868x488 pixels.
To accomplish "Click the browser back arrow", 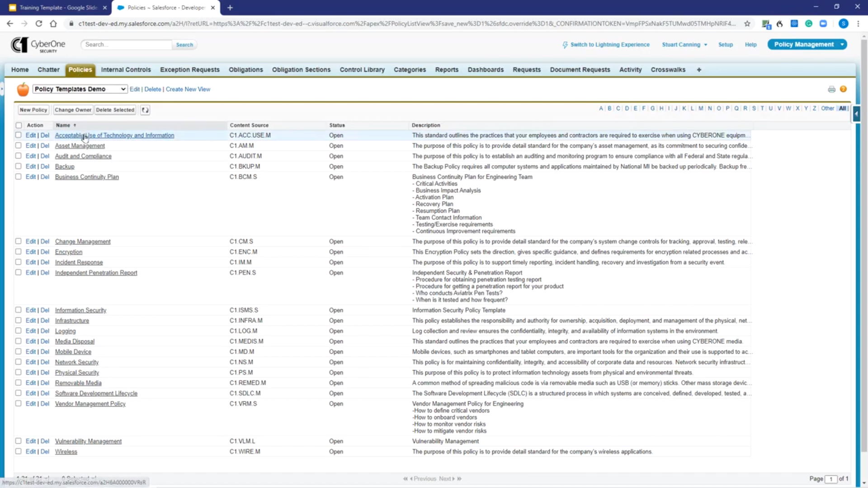I will [x=10, y=23].
